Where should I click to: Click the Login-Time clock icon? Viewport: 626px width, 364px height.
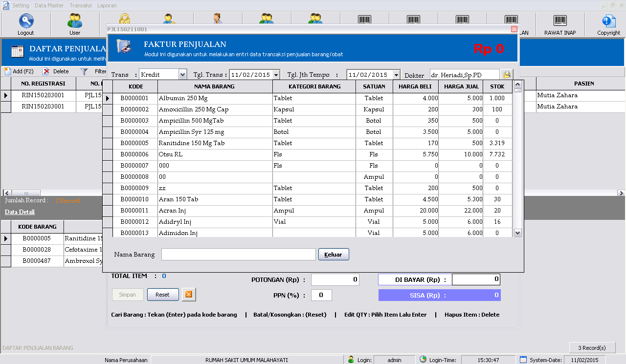click(423, 360)
